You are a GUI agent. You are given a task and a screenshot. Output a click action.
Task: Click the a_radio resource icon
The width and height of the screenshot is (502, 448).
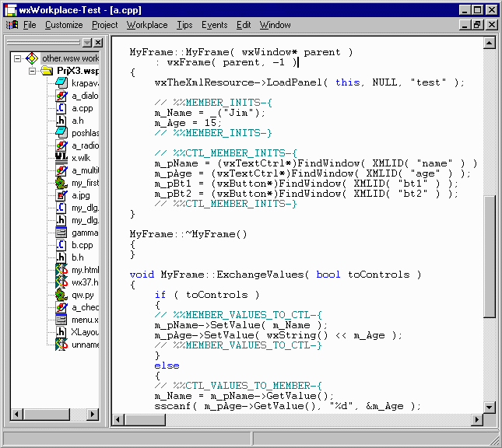[x=61, y=145]
